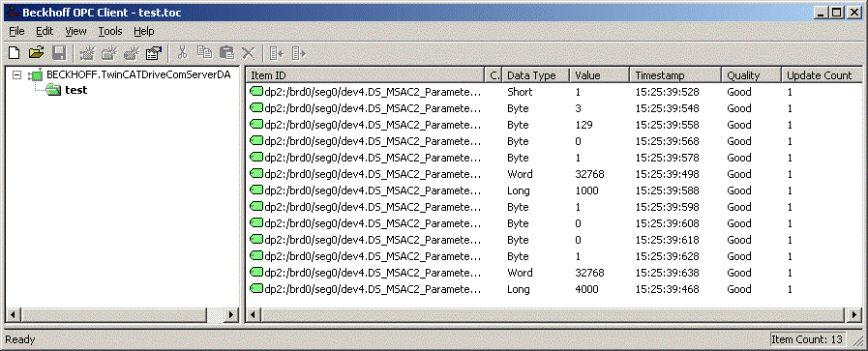The height and width of the screenshot is (351, 868).
Task: Click the Open file folder icon
Action: pos(36,53)
